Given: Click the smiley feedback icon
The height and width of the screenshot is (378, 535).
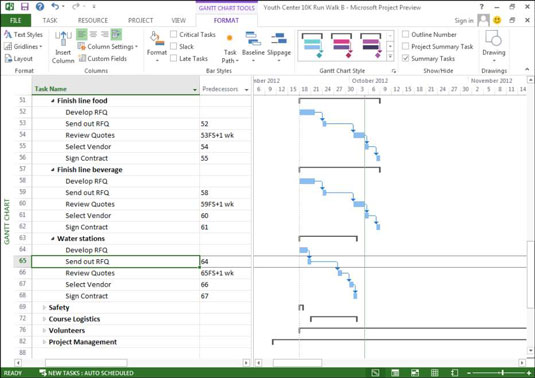Looking at the screenshot, I should pos(497,20).
